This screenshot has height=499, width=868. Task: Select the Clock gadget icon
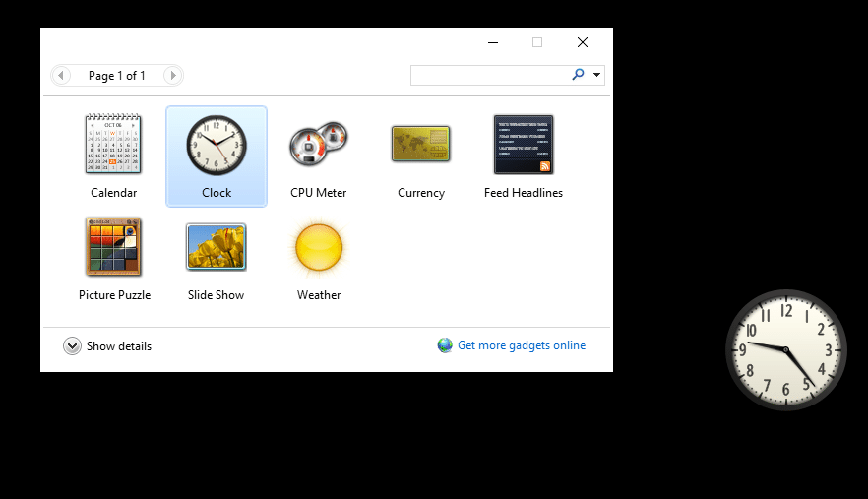tap(216, 145)
